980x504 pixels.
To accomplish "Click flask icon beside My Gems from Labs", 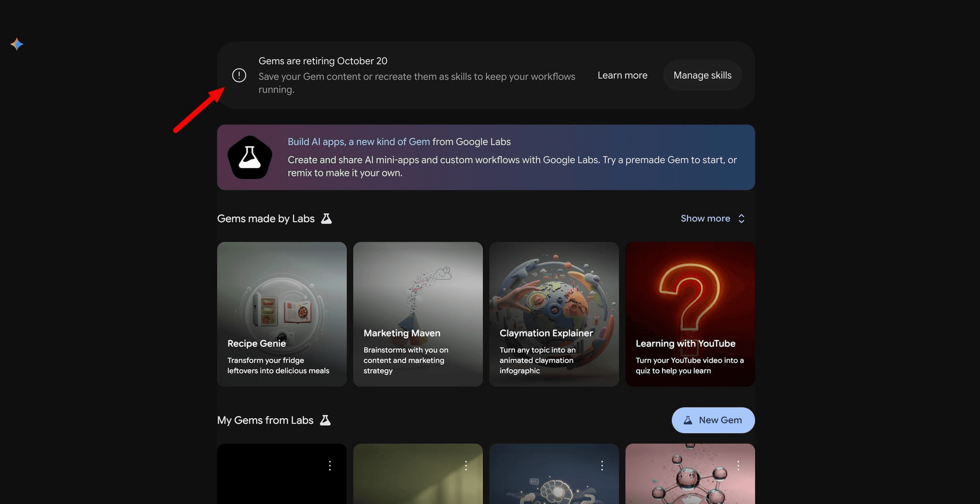I will 325,420.
